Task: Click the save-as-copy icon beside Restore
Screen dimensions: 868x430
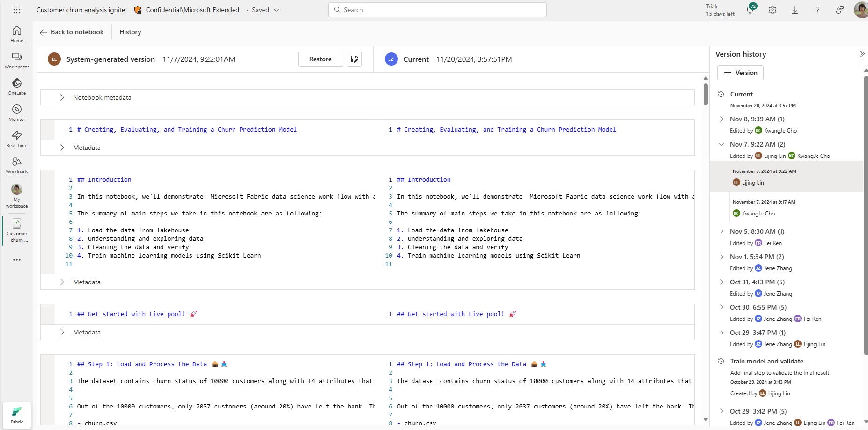Action: click(x=354, y=59)
